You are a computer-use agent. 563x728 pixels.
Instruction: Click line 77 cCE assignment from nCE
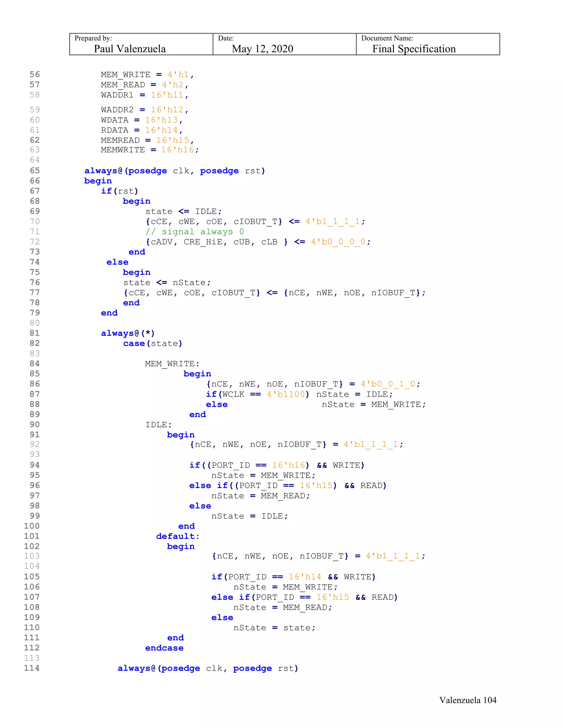tap(275, 293)
